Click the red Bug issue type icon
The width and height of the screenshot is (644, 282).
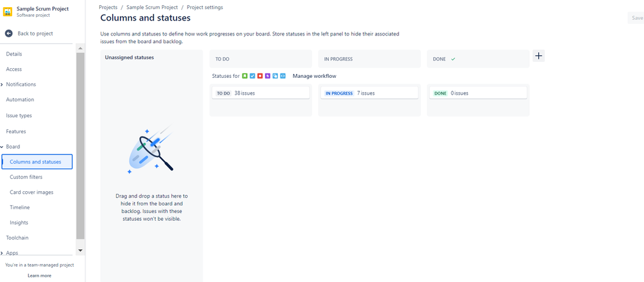point(260,76)
